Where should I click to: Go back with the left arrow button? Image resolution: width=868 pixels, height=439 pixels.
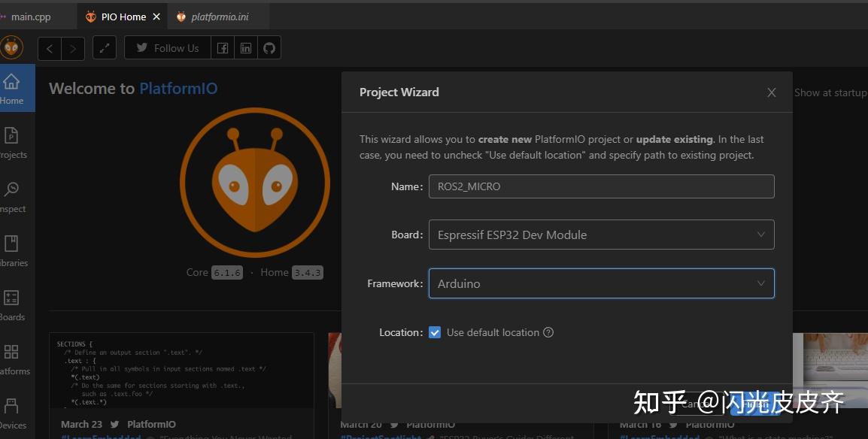[x=50, y=49]
